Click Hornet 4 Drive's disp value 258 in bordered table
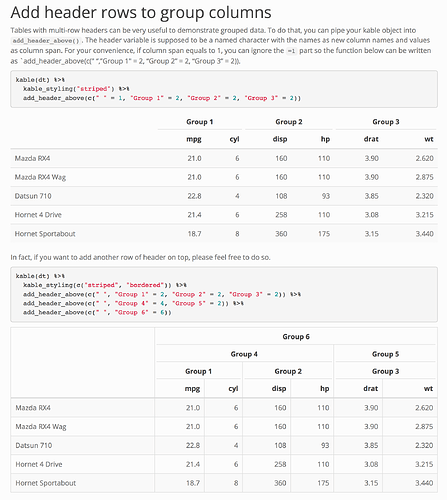This screenshot has width=447, height=500. click(x=280, y=464)
